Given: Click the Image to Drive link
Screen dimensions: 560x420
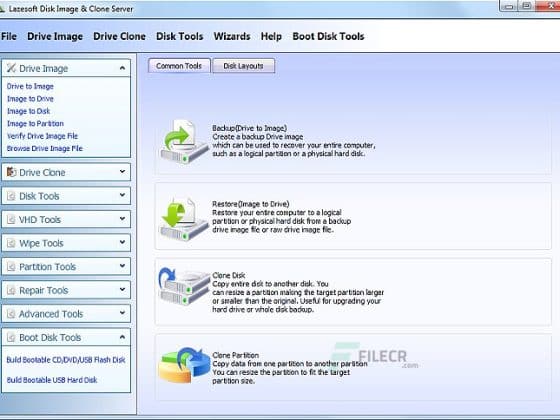Looking at the screenshot, I should [30, 99].
